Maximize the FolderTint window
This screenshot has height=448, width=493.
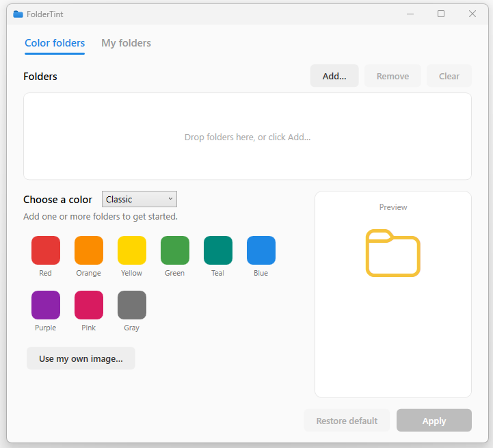pyautogui.click(x=441, y=14)
